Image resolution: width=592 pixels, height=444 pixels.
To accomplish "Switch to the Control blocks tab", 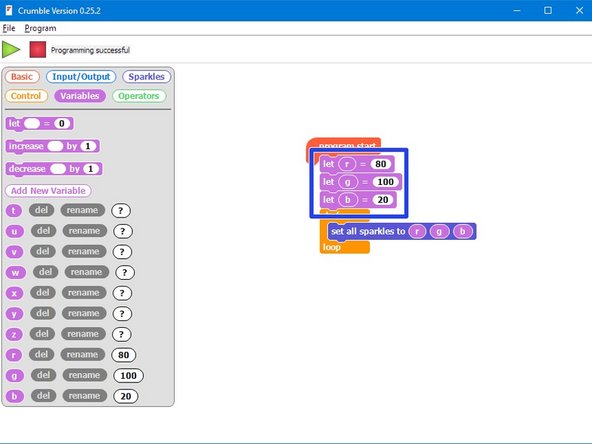I will pos(26,96).
